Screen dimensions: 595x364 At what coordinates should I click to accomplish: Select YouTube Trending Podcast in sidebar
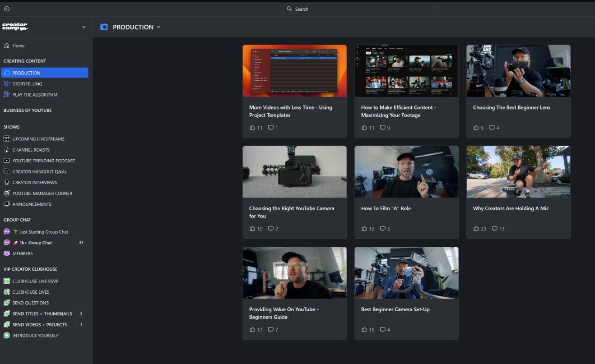point(43,161)
